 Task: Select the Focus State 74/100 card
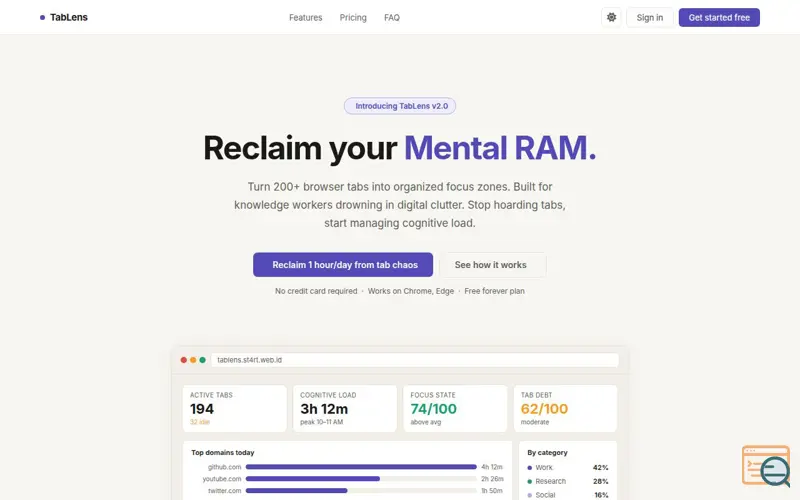tap(455, 409)
